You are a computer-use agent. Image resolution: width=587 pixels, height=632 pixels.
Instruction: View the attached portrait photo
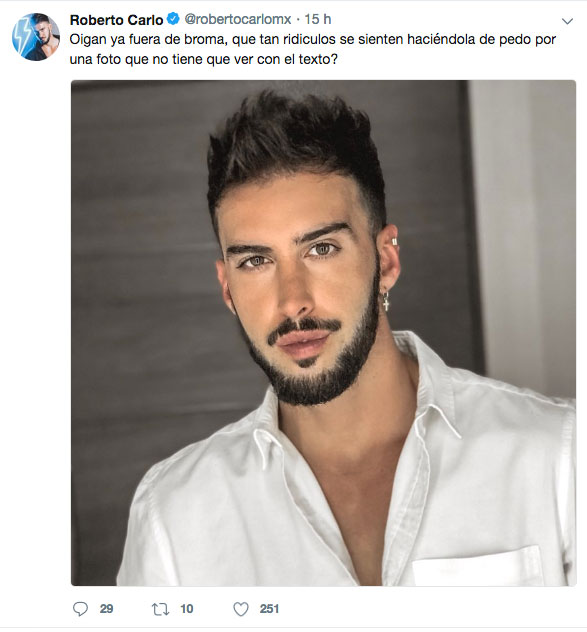pos(323,333)
